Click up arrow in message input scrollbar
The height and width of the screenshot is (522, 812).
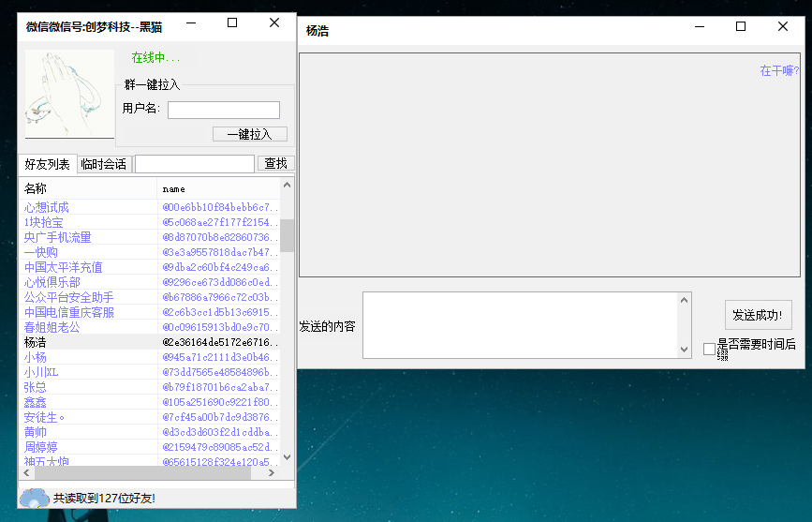684,301
